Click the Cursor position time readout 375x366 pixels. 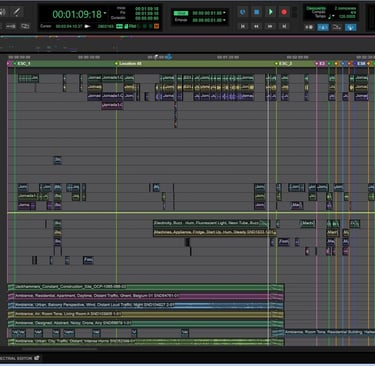(x=69, y=26)
